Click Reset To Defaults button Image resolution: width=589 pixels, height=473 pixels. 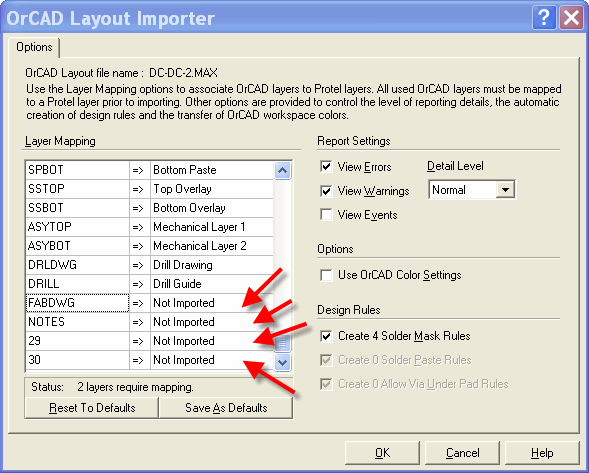click(x=92, y=408)
